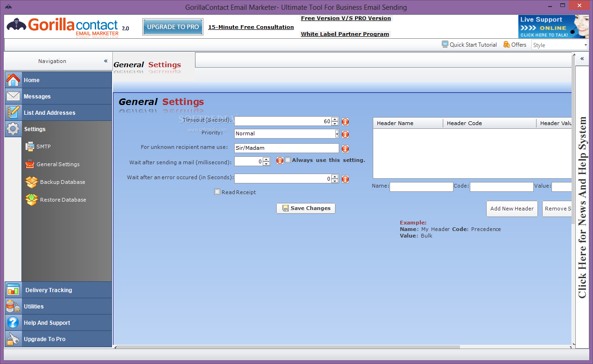Select the SMTP settings item
The width and height of the screenshot is (593, 364).
43,147
